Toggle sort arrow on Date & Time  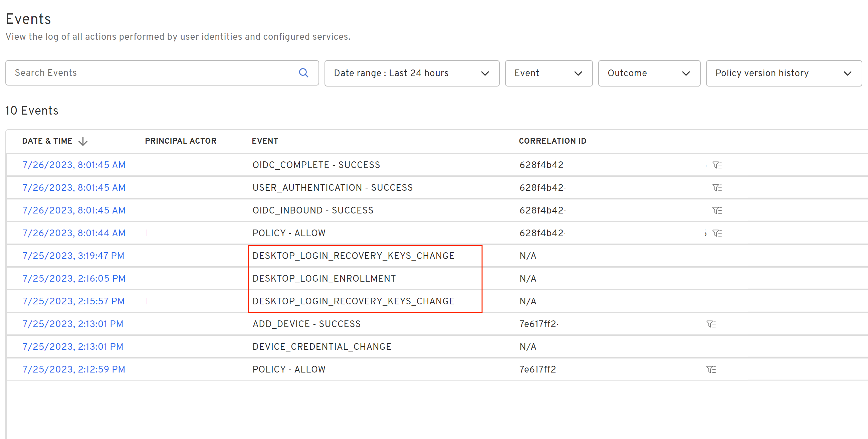83,141
